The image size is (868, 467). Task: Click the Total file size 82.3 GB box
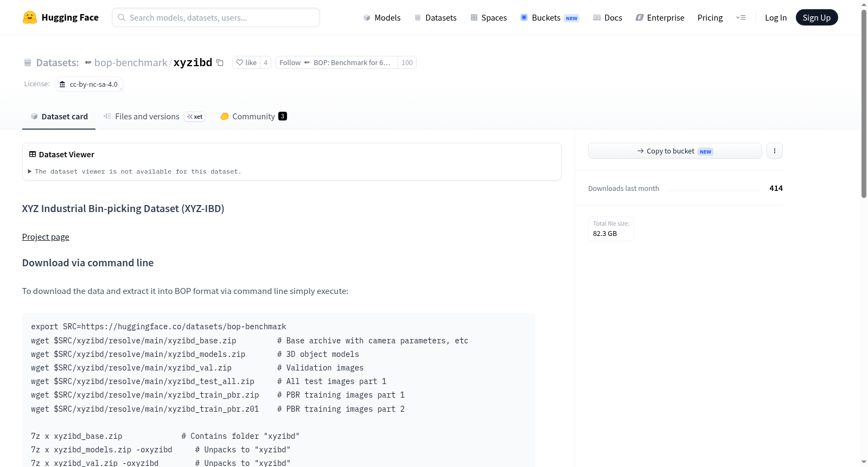tap(611, 229)
